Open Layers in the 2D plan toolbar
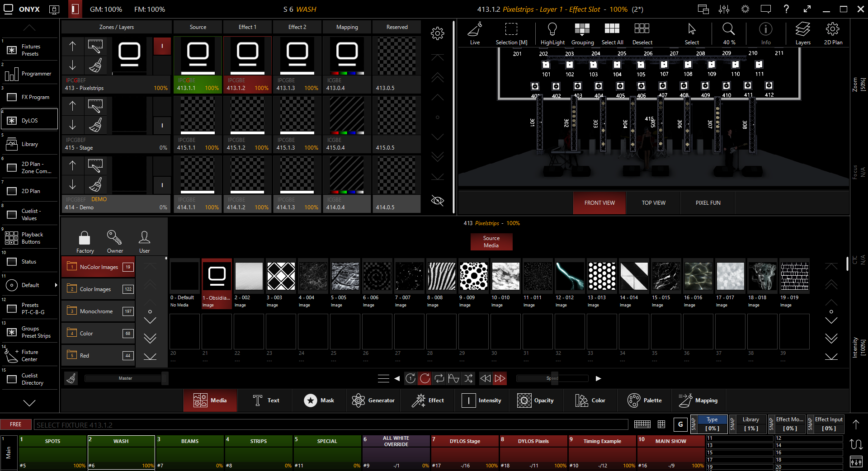The image size is (868, 471). pyautogui.click(x=802, y=30)
